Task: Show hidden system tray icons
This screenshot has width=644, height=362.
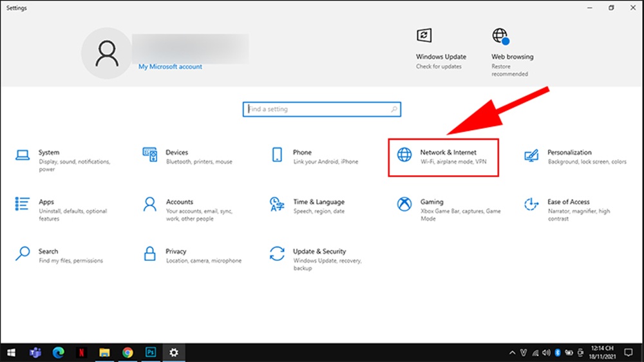Action: point(512,353)
